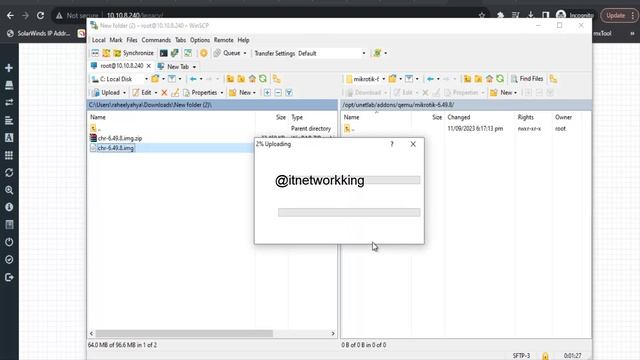Sort remote files by Changed column header
Screen dimensions: 640x360
(459, 117)
